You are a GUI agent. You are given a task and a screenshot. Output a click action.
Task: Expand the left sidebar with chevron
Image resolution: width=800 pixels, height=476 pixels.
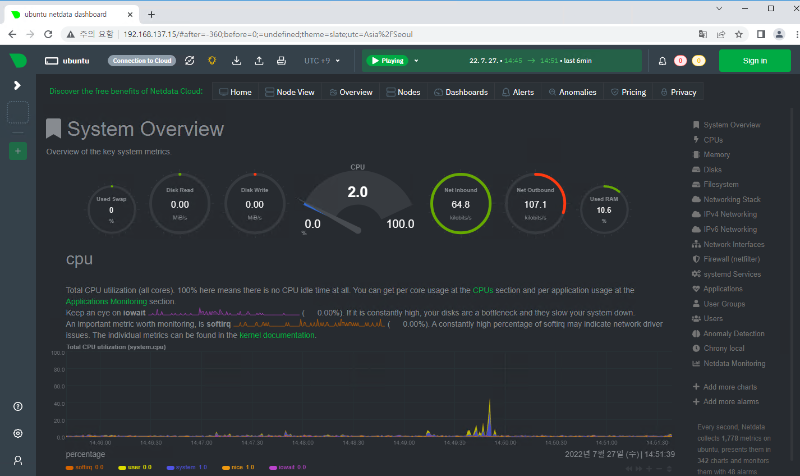click(17, 85)
